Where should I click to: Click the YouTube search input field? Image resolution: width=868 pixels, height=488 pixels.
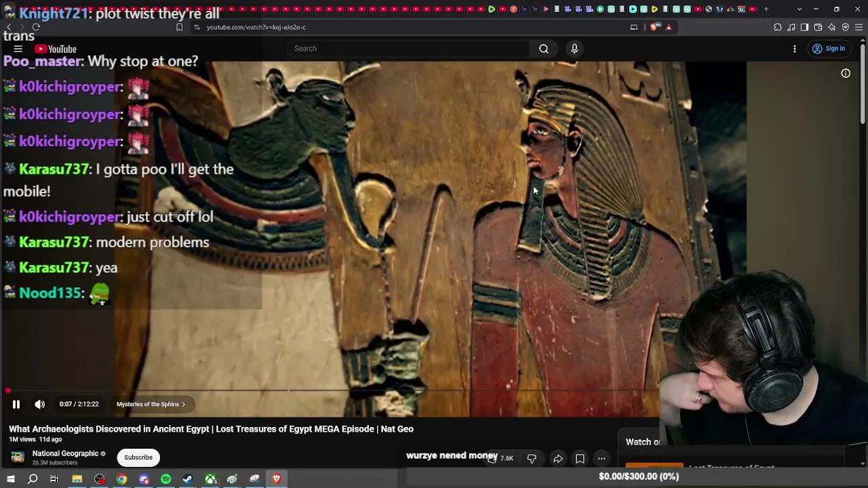click(408, 49)
